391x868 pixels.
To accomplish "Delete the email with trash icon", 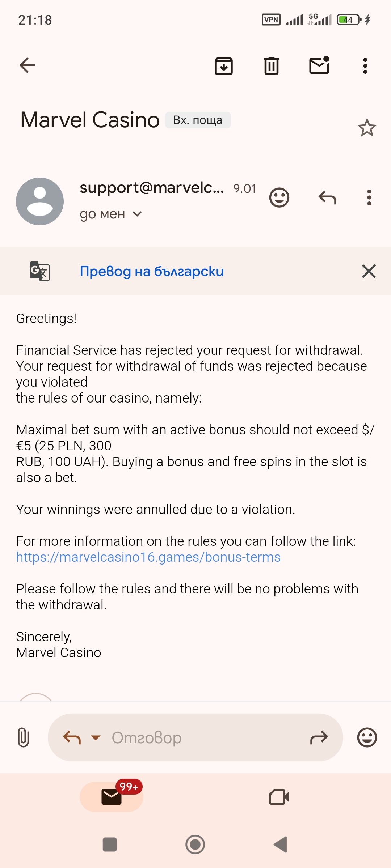I will (x=271, y=66).
